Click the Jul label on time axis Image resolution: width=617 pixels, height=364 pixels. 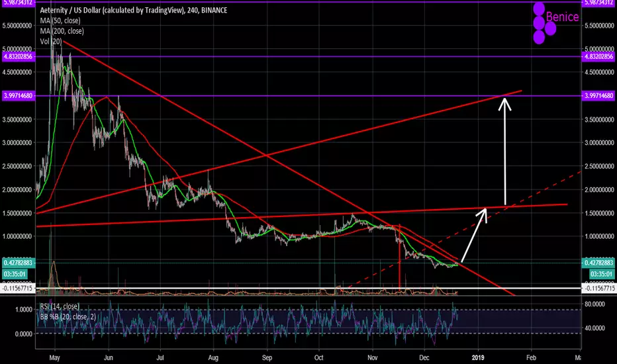point(160,357)
